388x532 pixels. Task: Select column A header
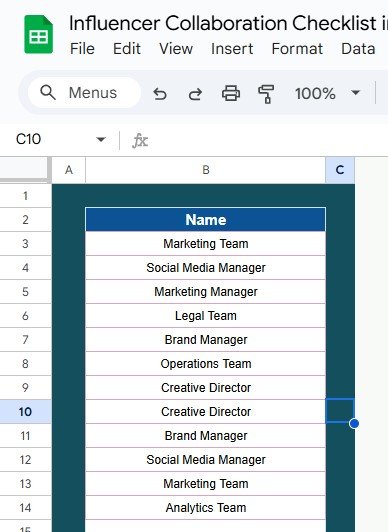[69, 170]
